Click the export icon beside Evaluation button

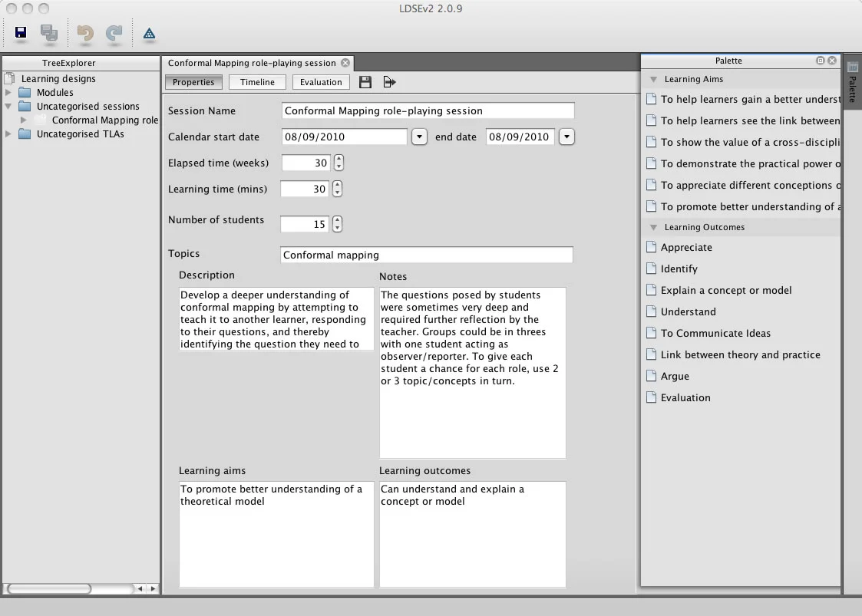389,82
